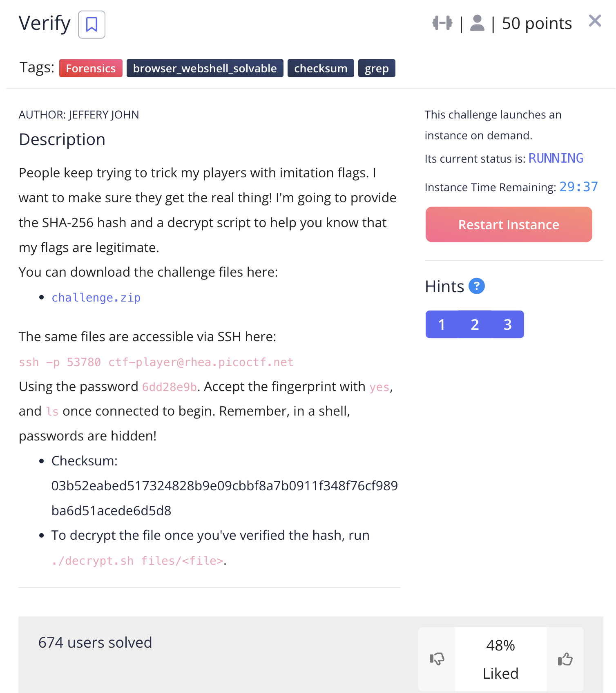Screen dimensions: 616x693
Task: Select the Forensics tag
Action: pos(91,68)
